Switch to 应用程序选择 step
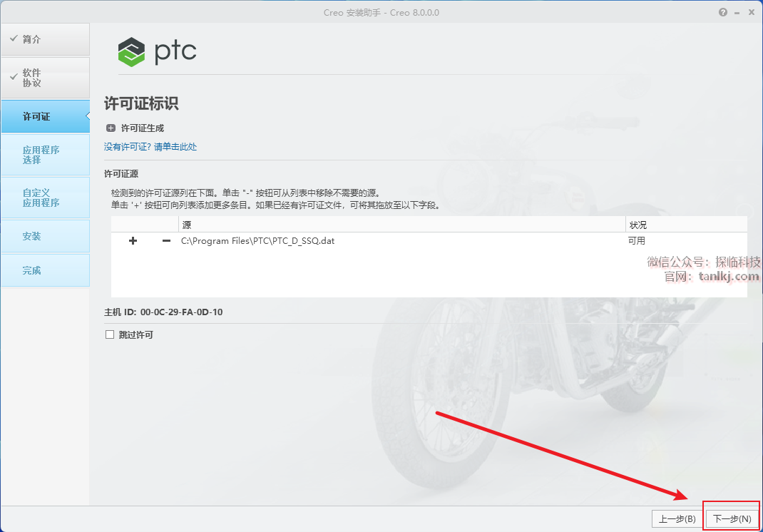Viewport: 763px width, 532px height. point(45,155)
